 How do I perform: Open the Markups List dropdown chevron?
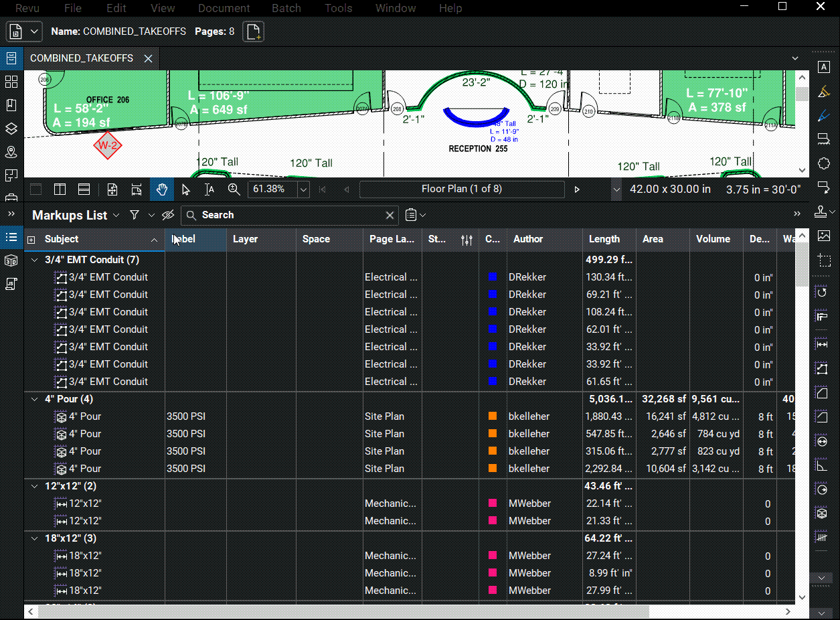coord(116,215)
